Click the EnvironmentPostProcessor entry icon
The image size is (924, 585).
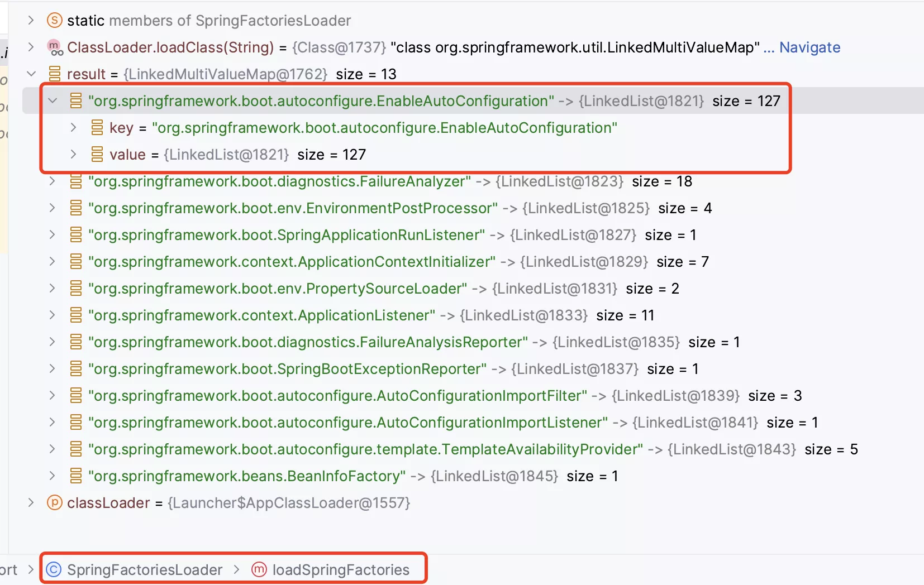pos(76,208)
